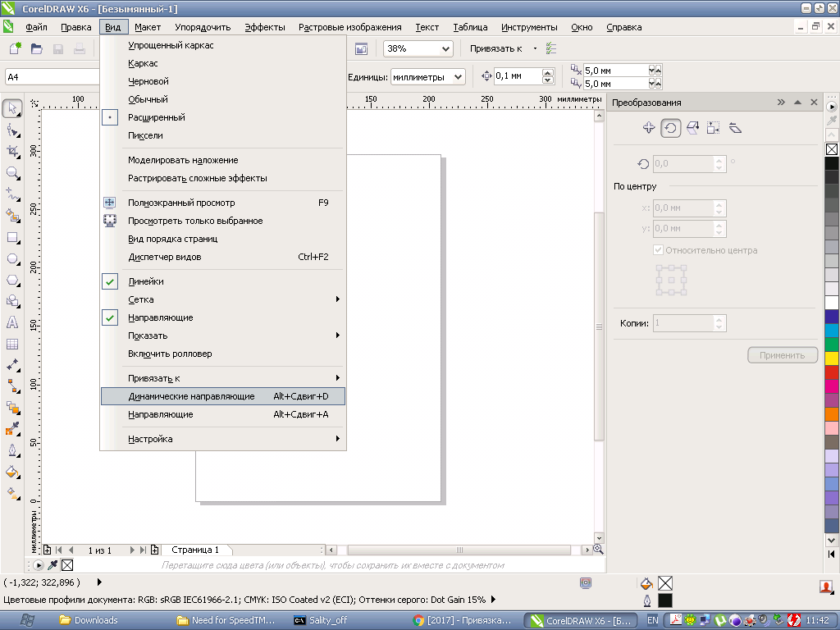This screenshot has width=840, height=630.
Task: Select the Pick tool in the toolbox
Action: coord(13,109)
